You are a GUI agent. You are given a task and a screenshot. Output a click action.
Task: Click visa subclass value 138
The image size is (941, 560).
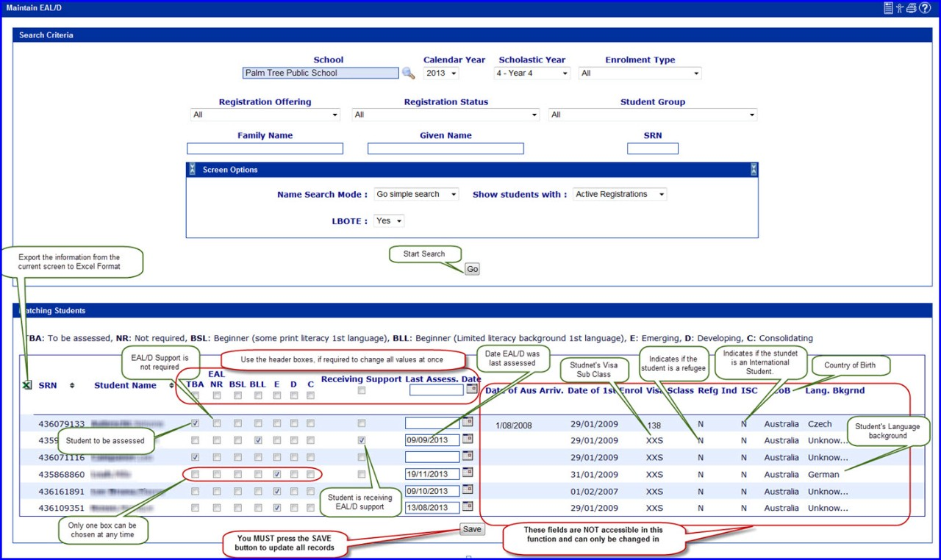click(654, 425)
